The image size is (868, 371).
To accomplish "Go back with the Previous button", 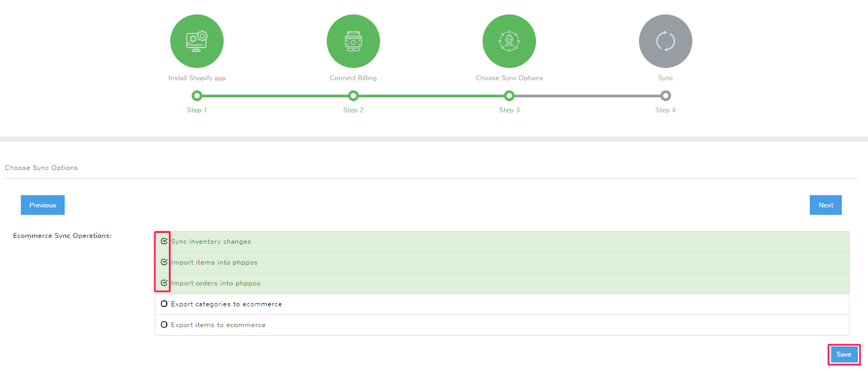I will click(x=43, y=205).
